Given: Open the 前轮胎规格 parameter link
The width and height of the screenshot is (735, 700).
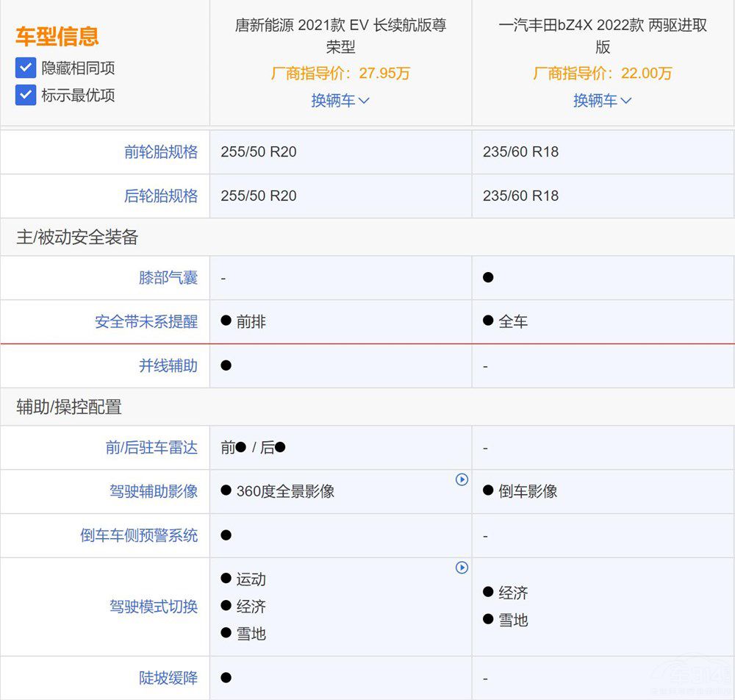Looking at the screenshot, I should pyautogui.click(x=161, y=151).
